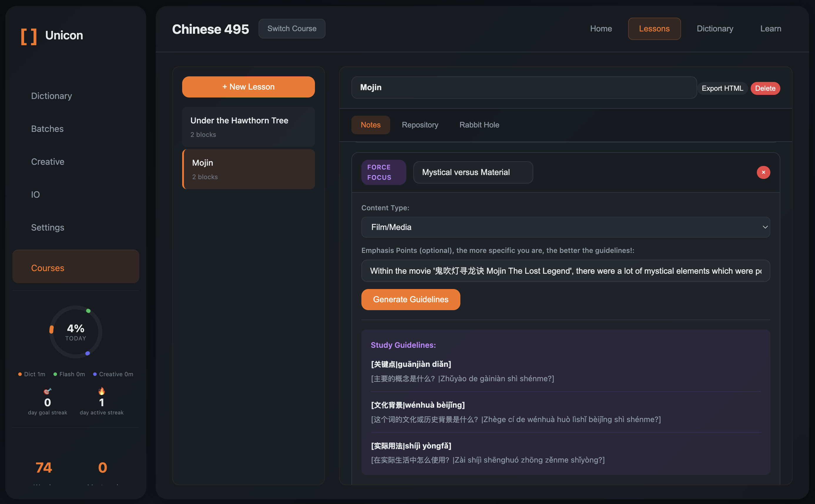Remove the Force Focus block with red X
Screen dimensions: 815x504
tap(763, 172)
